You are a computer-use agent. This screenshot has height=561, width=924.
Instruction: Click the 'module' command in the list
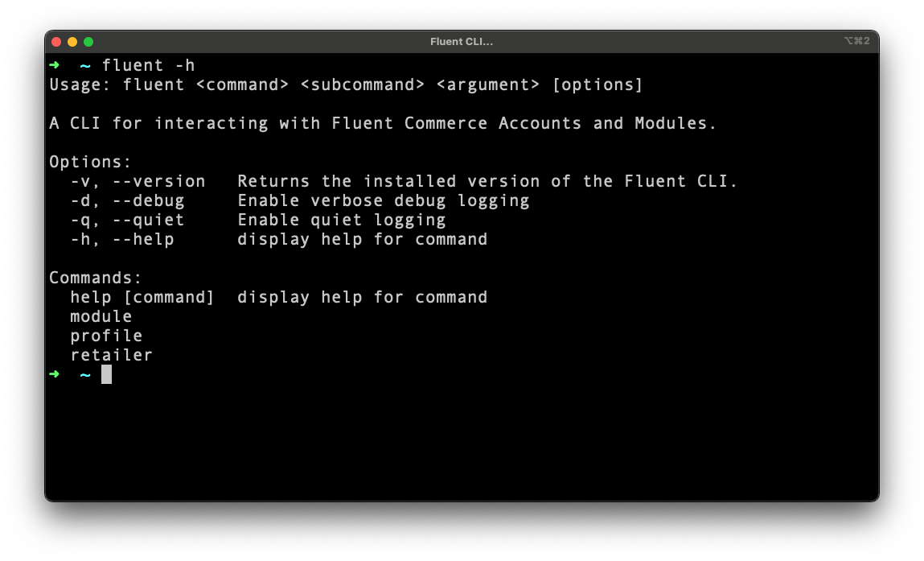(x=101, y=316)
